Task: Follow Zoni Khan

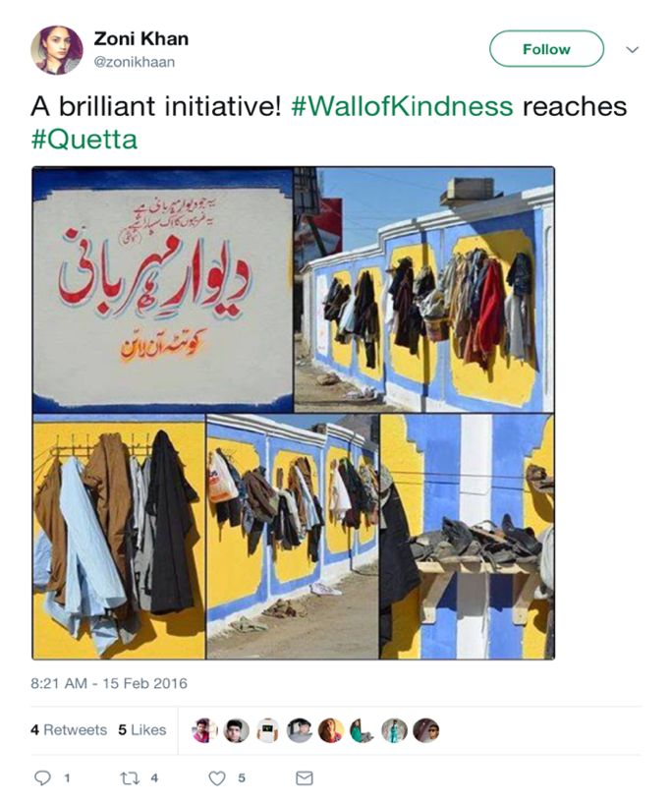Action: pos(546,49)
